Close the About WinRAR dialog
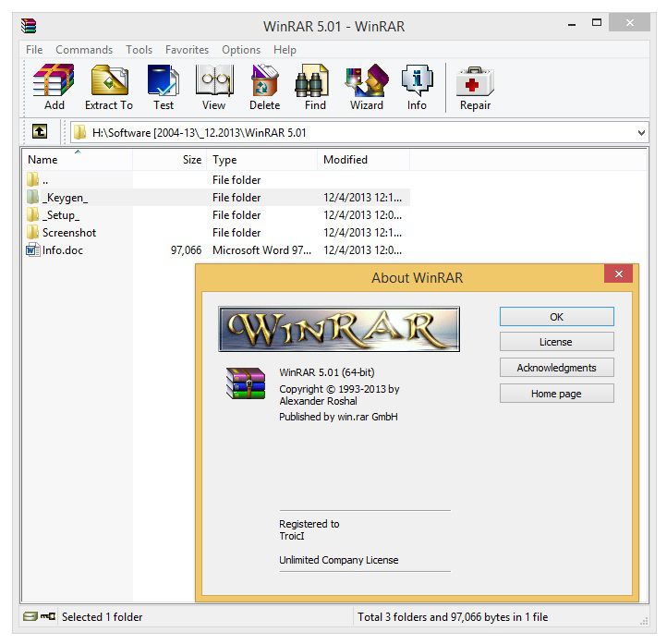Image resolution: width=667 pixels, height=644 pixels. click(619, 273)
